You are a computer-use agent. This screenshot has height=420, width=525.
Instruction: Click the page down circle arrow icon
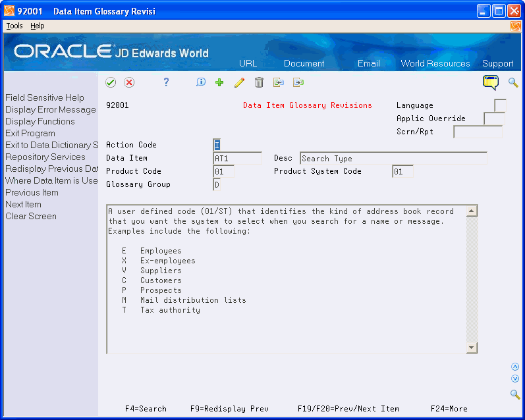(x=515, y=379)
